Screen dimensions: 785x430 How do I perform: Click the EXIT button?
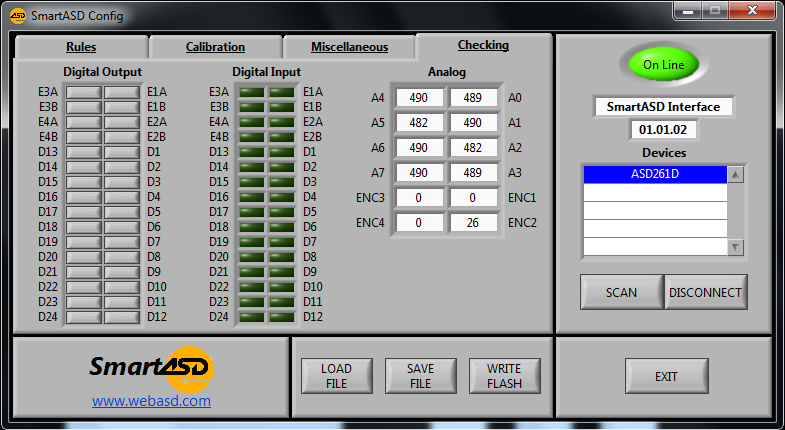[x=666, y=376]
